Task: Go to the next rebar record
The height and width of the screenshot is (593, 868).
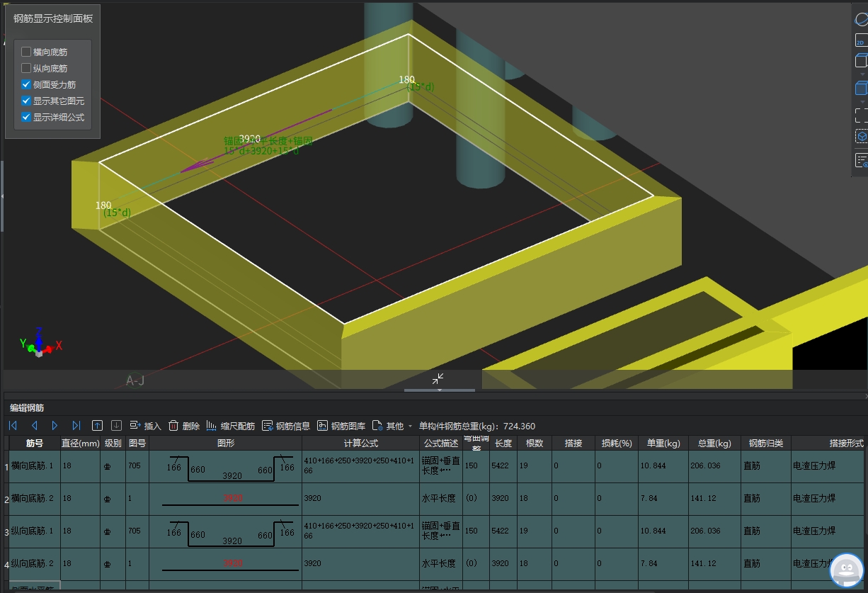Action: pos(55,426)
